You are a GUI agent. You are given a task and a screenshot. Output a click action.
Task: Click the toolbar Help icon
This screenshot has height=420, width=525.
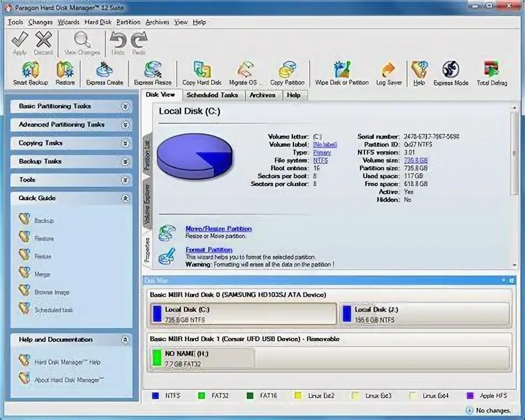419,69
